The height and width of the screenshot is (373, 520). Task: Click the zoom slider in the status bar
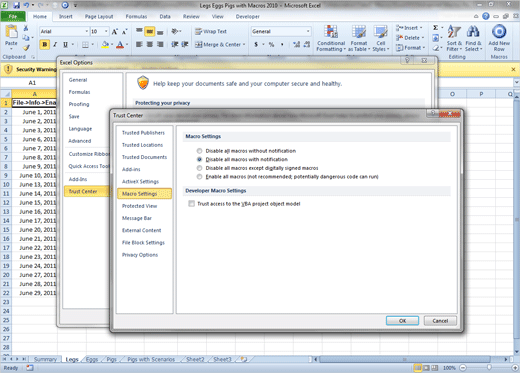489,368
